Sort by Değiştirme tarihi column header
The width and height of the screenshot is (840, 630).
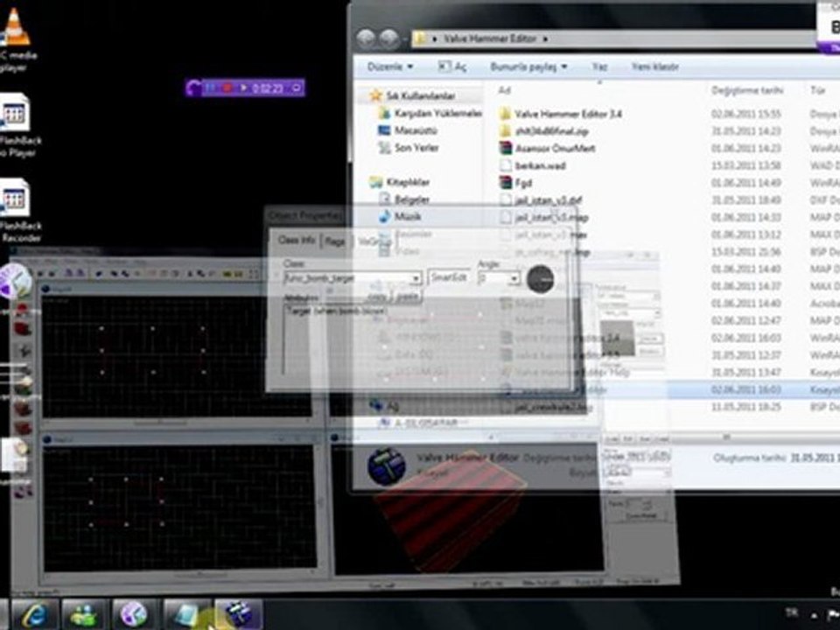(747, 90)
